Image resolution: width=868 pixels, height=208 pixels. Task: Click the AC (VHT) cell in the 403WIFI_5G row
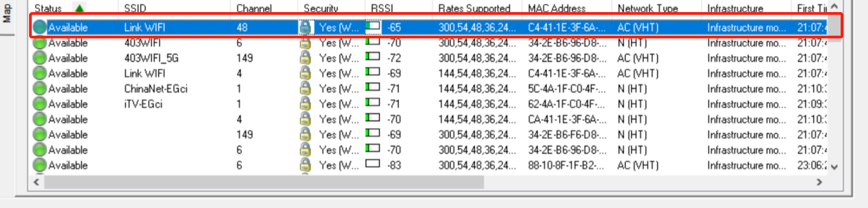pyautogui.click(x=637, y=58)
